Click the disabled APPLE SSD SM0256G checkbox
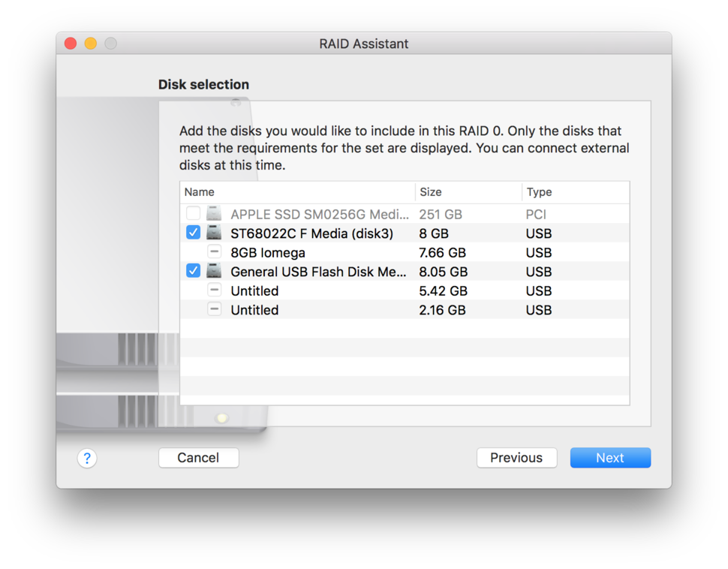 [193, 213]
